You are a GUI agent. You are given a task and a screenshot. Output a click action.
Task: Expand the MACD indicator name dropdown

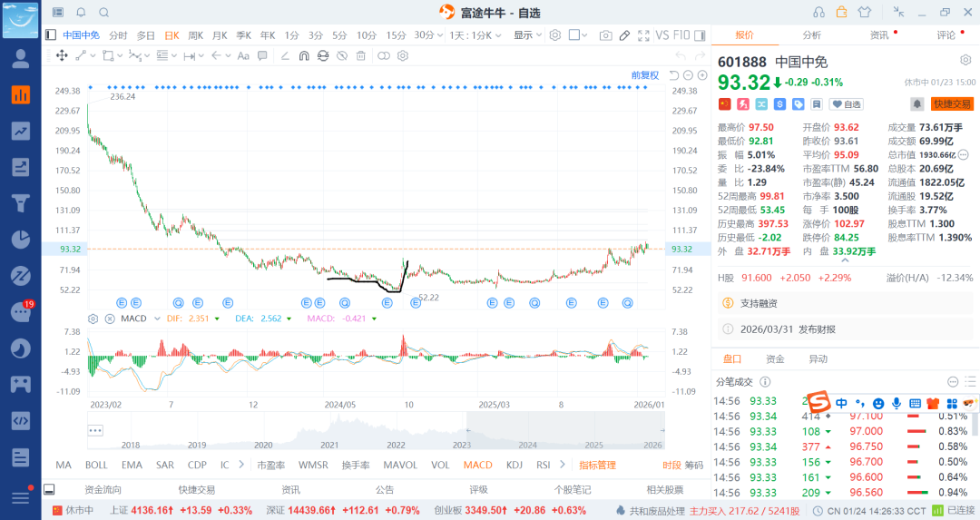pyautogui.click(x=157, y=319)
